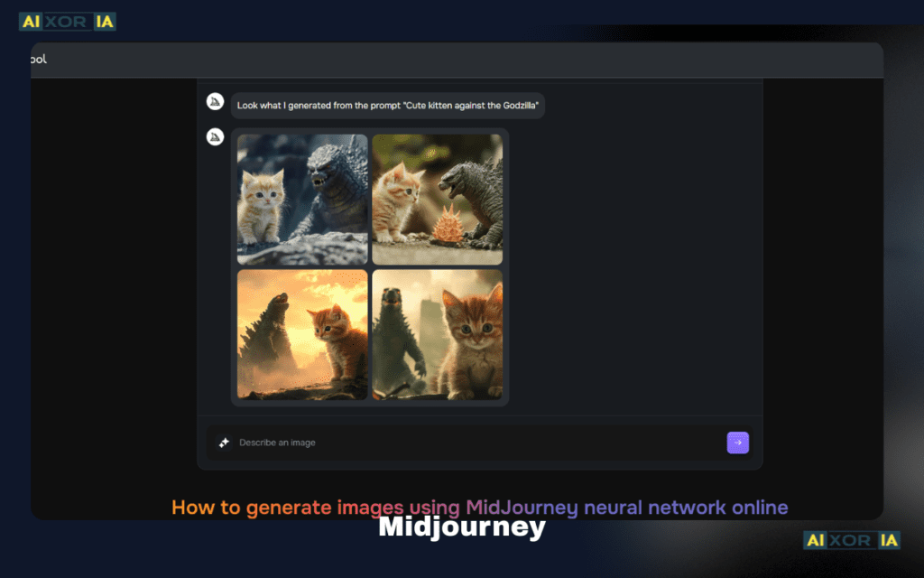Select the sunset kitten with Godzilla silhouette image
This screenshot has height=578, width=924.
301,335
